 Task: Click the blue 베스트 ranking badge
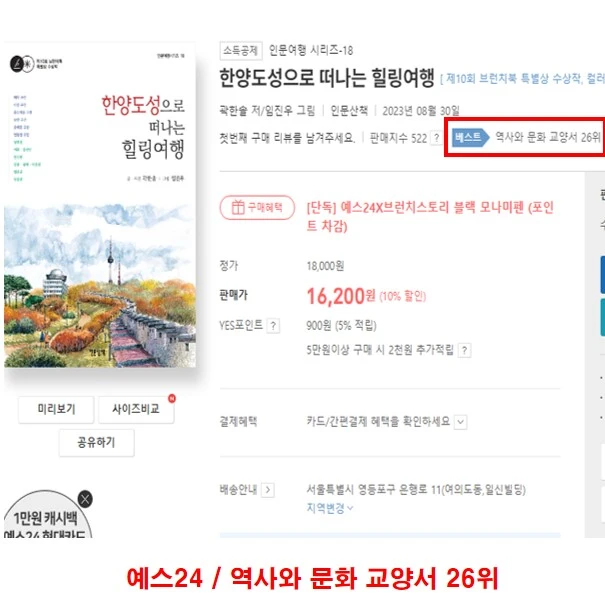pyautogui.click(x=470, y=137)
